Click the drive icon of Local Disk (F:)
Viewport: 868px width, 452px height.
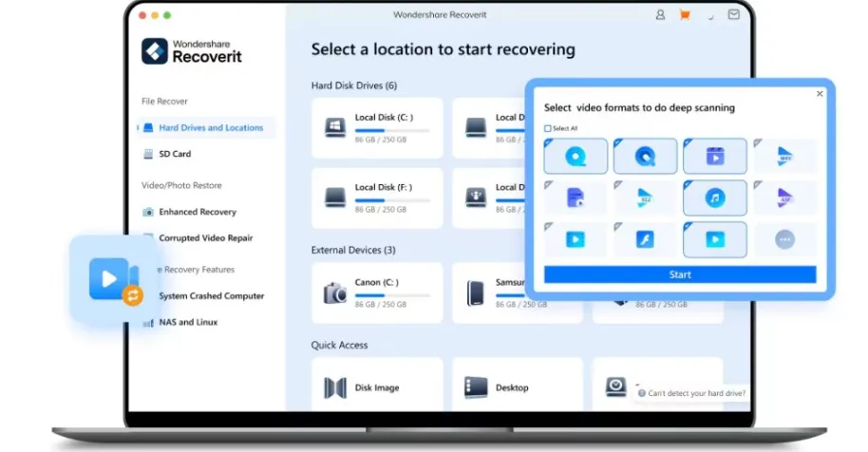pyautogui.click(x=335, y=198)
